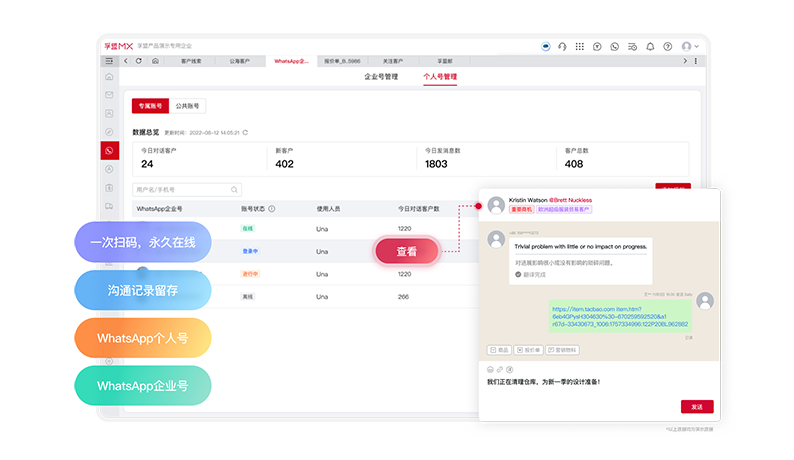Toggle the sidebar collapse menu icon
The image size is (794, 460).
(109, 61)
